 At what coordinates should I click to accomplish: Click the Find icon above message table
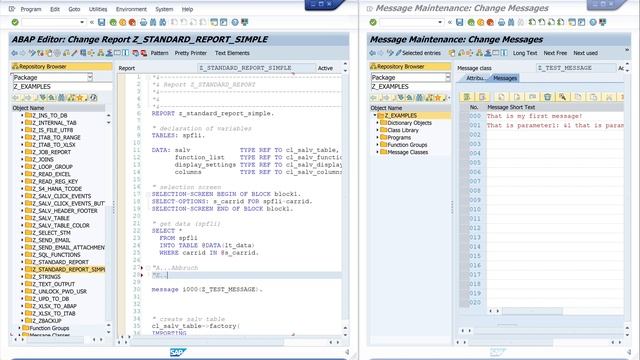click(x=562, y=97)
